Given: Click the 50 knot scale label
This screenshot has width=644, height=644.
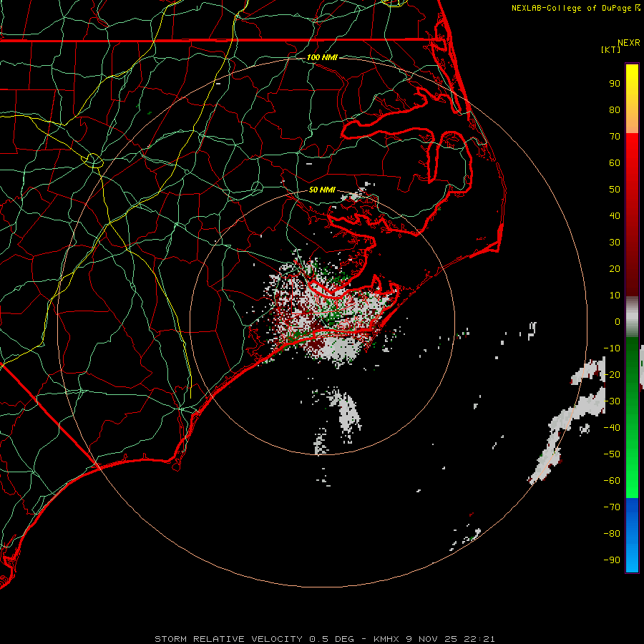Looking at the screenshot, I should click(x=615, y=190).
